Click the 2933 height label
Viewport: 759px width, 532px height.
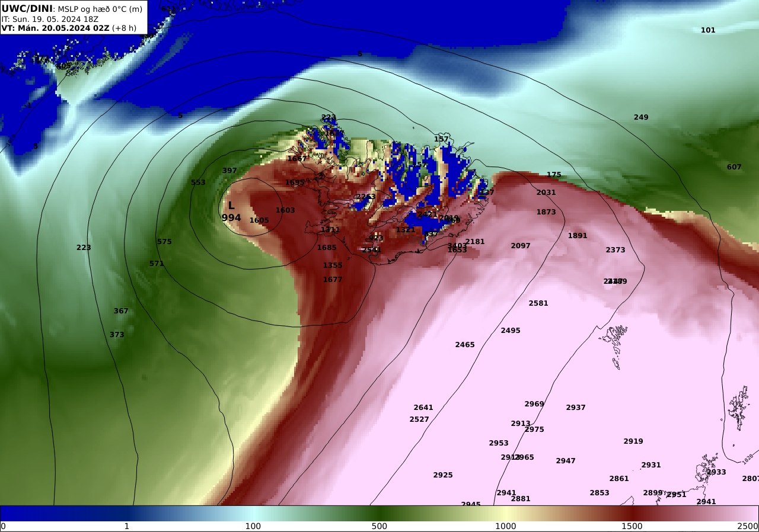point(716,472)
